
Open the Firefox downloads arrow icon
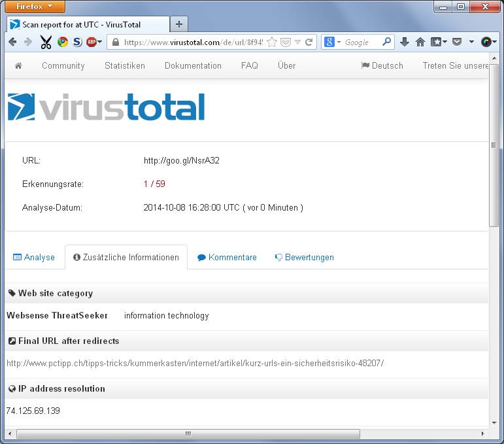click(405, 42)
